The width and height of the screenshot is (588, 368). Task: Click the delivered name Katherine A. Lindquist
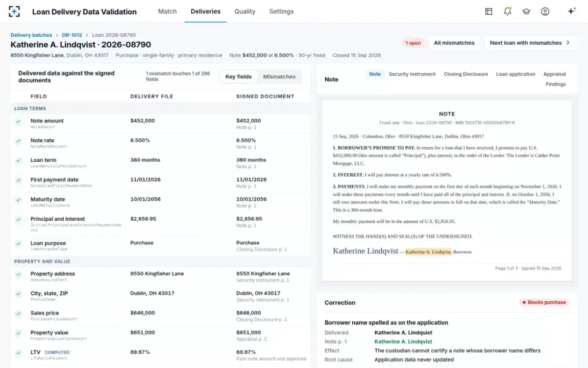click(403, 333)
